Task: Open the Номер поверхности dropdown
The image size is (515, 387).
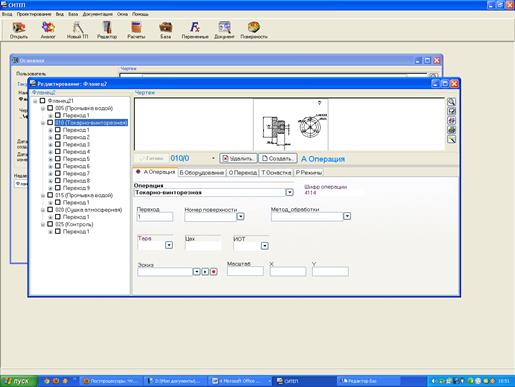Action: [x=240, y=217]
